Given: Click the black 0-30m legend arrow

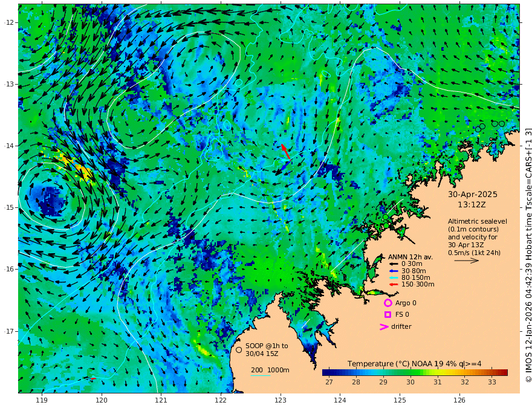Looking at the screenshot, I should coord(393,264).
